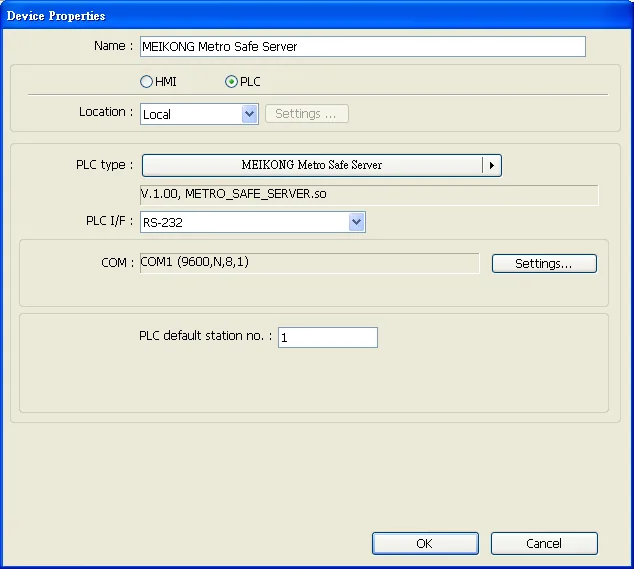This screenshot has height=569, width=634.
Task: Click the OK button
Action: pyautogui.click(x=425, y=544)
